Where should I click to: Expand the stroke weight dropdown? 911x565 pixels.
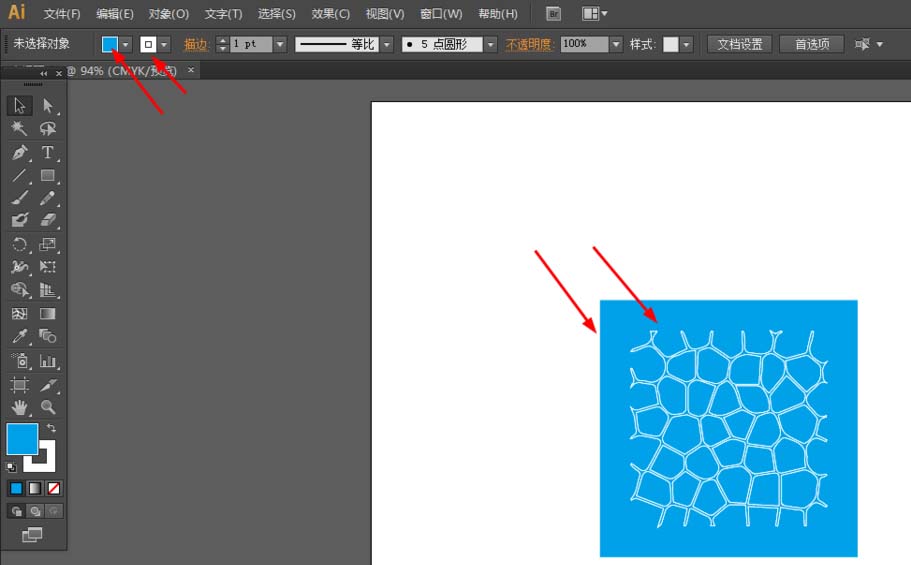(280, 44)
